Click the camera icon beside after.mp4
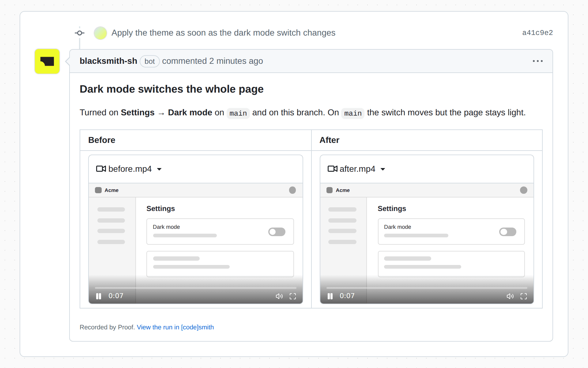 332,169
